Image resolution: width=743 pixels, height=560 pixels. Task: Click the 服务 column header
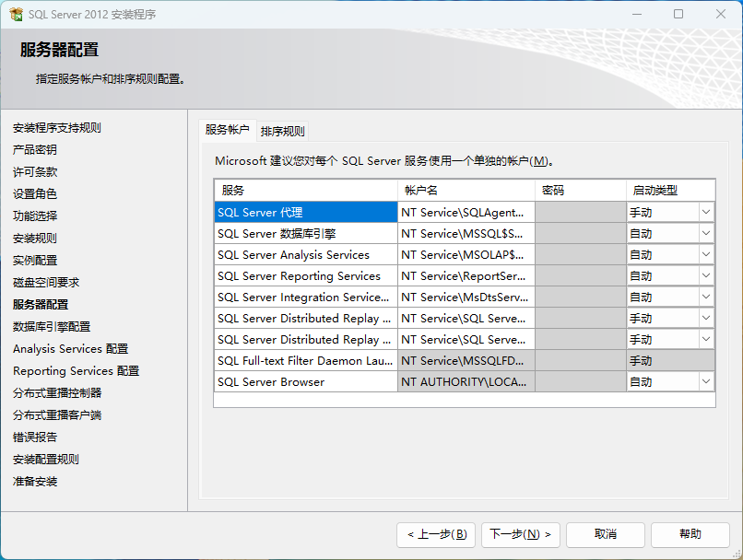coord(306,191)
